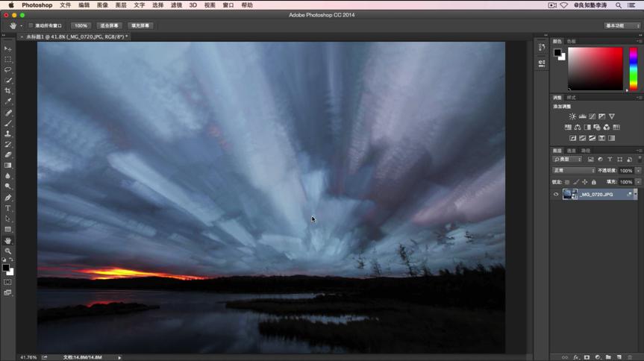Viewport: 644px width, 361px height.
Task: Select the Lasso tool
Action: pyautogui.click(x=8, y=69)
